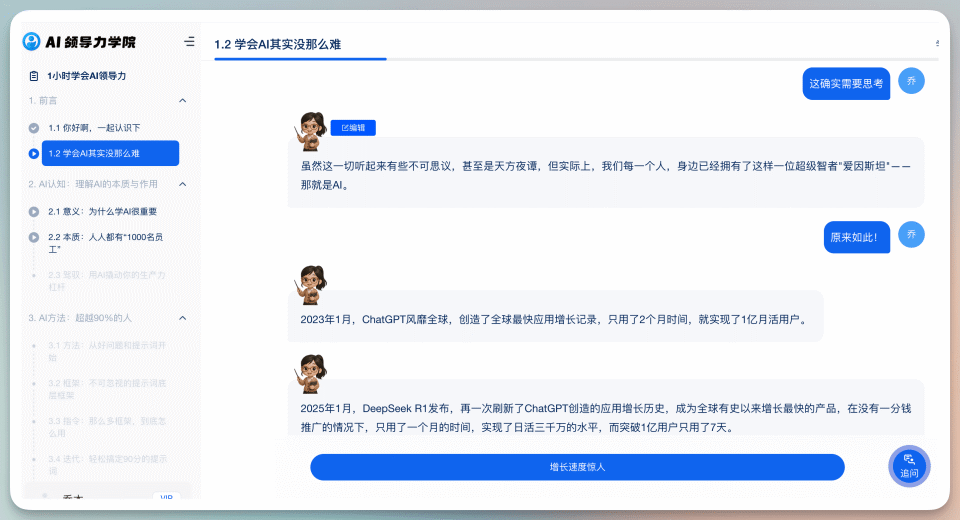The image size is (960, 520).
Task: Click the user avatar beside 原来如此!
Action: pos(911,235)
